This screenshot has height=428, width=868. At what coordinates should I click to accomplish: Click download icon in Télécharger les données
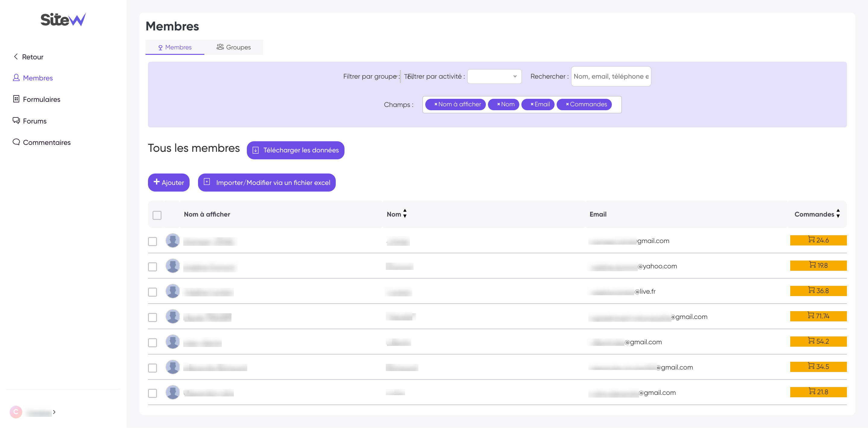click(255, 150)
